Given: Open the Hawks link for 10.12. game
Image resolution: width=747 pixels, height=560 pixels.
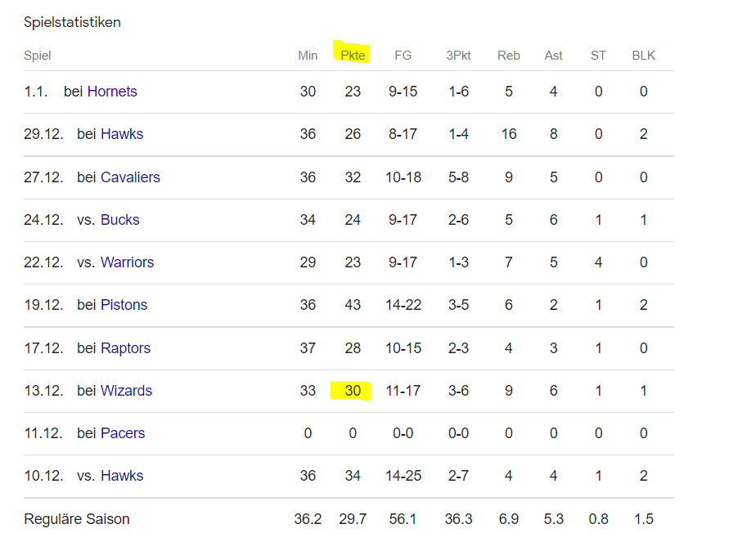Looking at the screenshot, I should (x=122, y=476).
